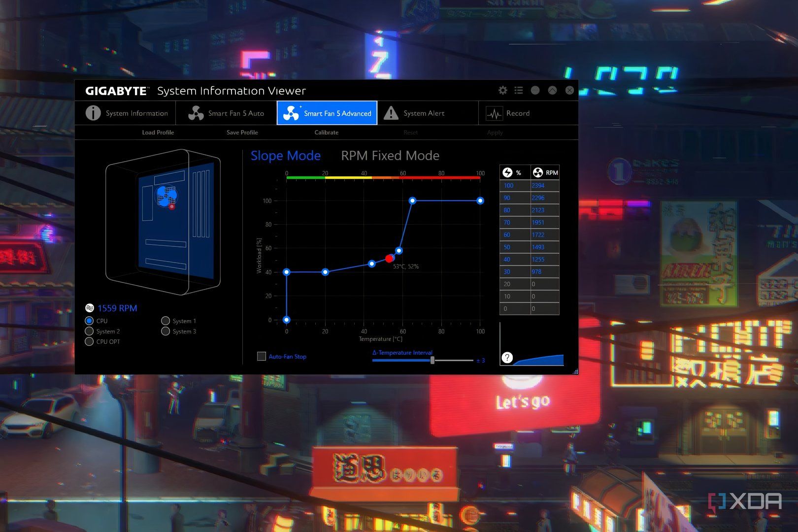
Task: Select the System 1 fan radio button
Action: click(x=166, y=321)
